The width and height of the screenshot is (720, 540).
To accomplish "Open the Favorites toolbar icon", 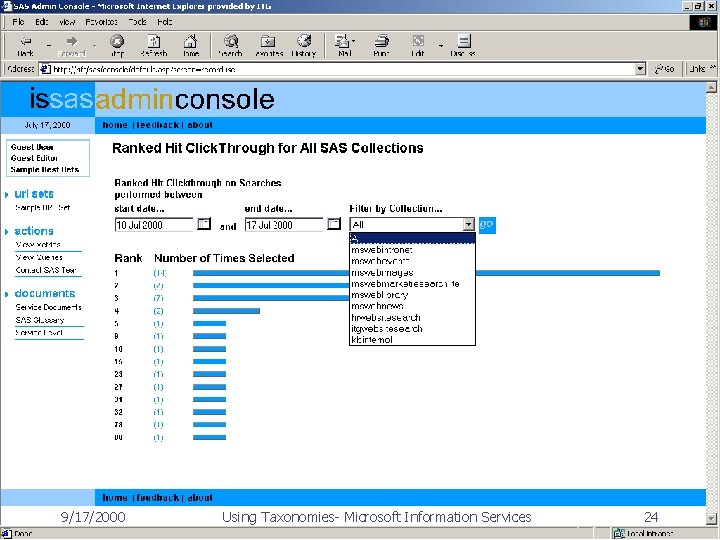I will click(268, 41).
